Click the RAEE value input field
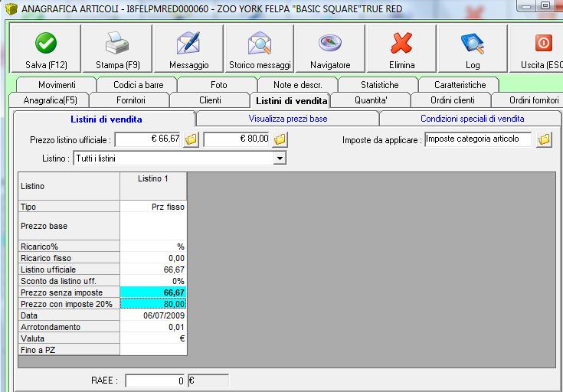This screenshot has height=392, width=563. pyautogui.click(x=155, y=381)
